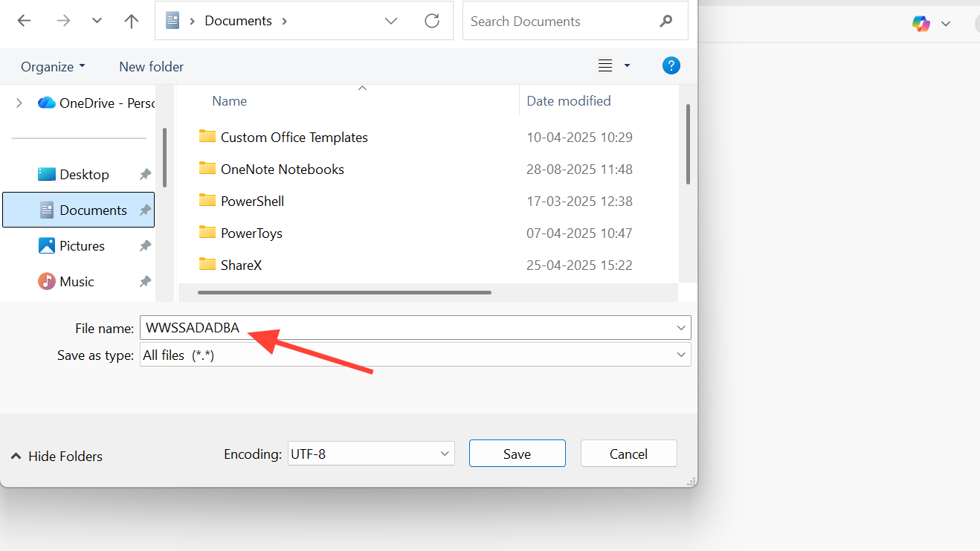Collapse the folder pane with Hide Folders
Image resolution: width=980 pixels, height=551 pixels.
tap(57, 456)
